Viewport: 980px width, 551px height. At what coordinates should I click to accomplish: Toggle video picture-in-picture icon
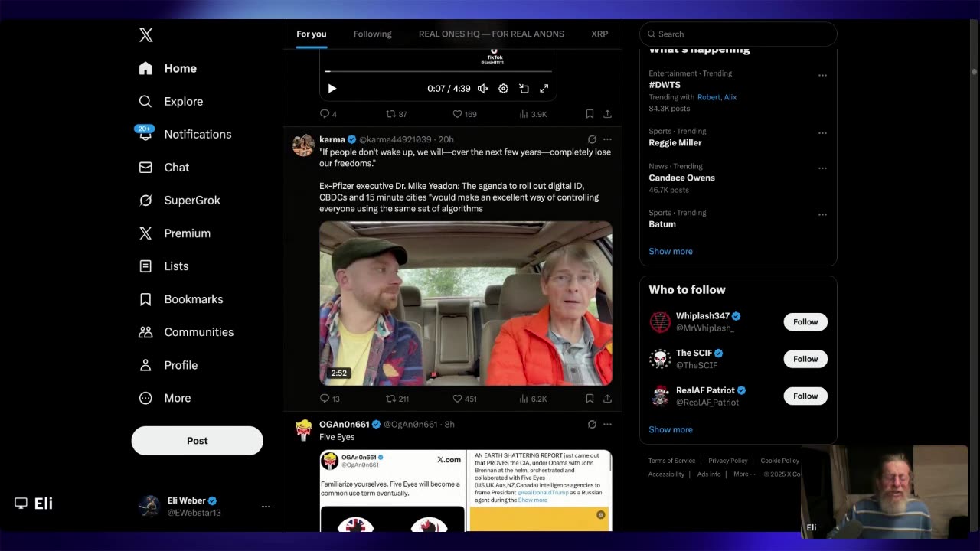click(x=524, y=89)
